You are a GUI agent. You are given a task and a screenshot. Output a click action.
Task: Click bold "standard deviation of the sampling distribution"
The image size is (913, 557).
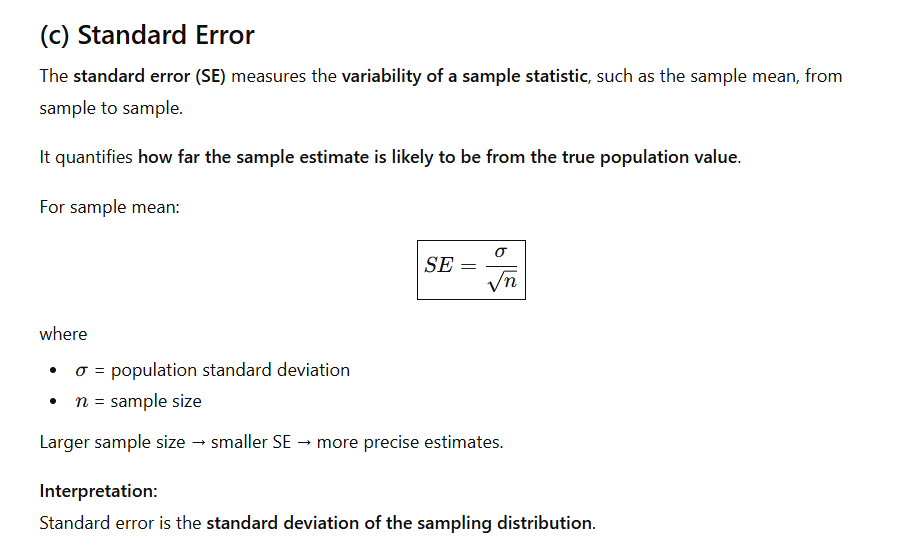pos(399,522)
